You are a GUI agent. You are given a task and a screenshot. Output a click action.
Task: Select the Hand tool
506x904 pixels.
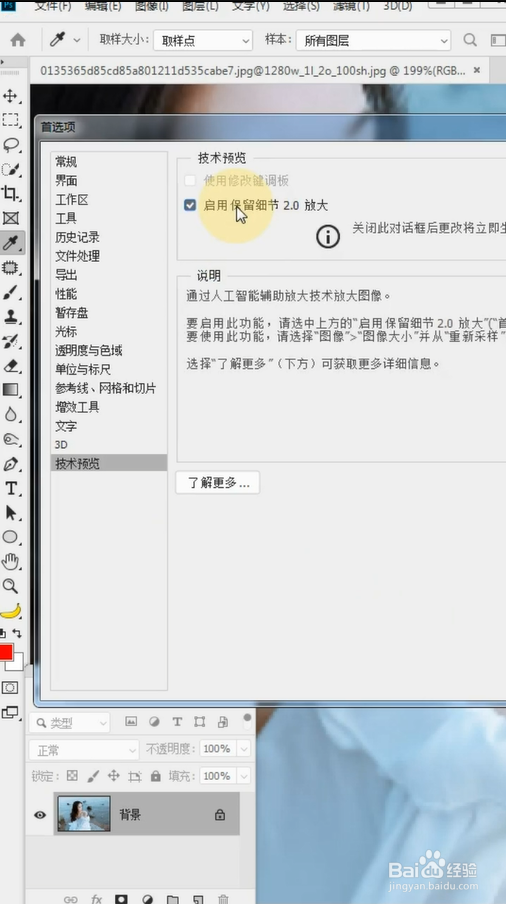tap(10, 562)
